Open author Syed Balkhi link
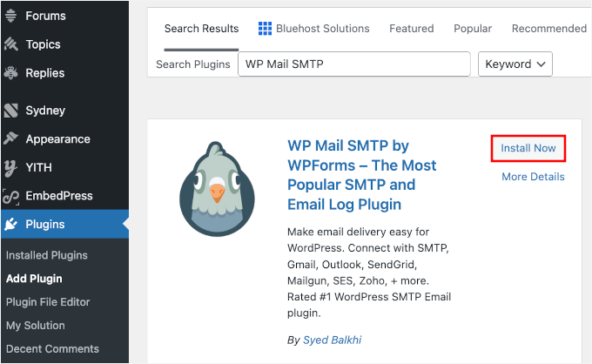Viewport: 592px width, 364px height. click(333, 340)
